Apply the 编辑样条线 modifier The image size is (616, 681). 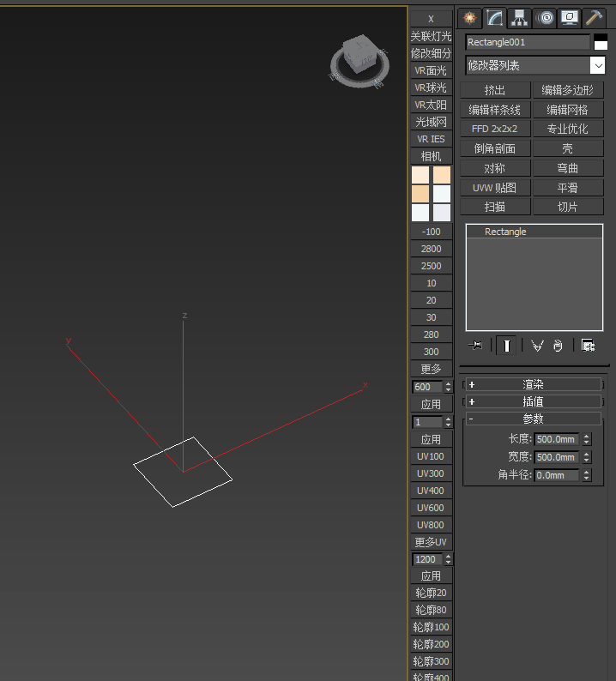coord(495,110)
